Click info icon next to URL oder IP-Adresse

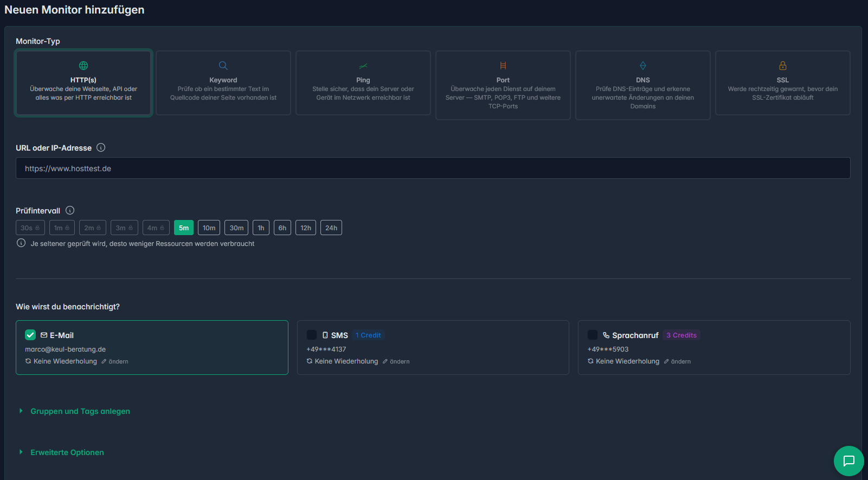pyautogui.click(x=101, y=147)
